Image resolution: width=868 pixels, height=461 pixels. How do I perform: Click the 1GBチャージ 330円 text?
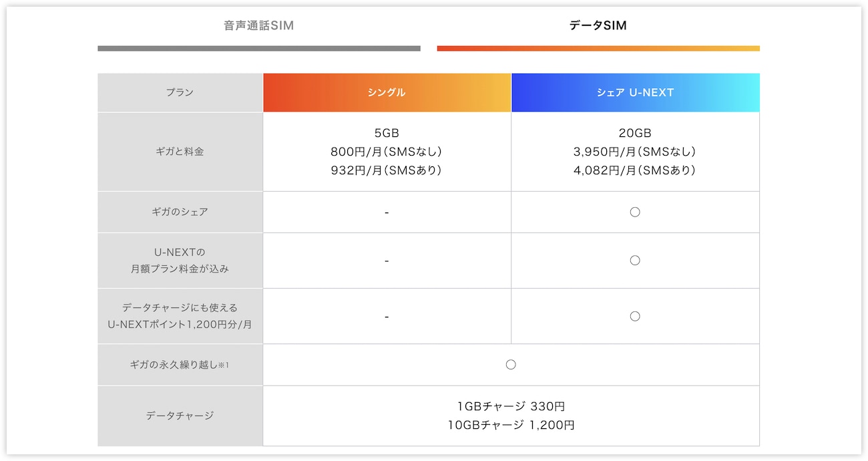511,406
